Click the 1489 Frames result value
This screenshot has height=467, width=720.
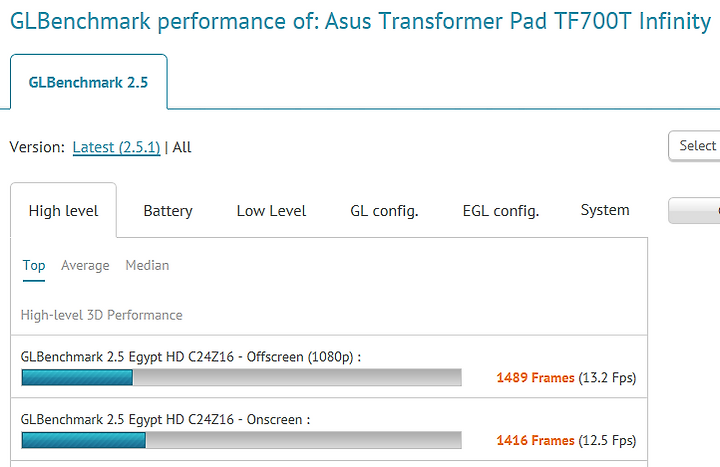point(535,378)
